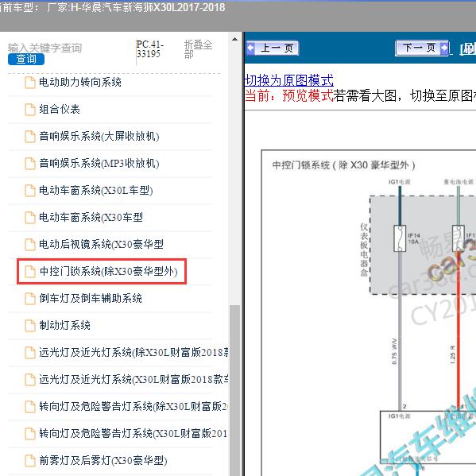
Task: Click document icon beside 组合仪表
Action: (29, 110)
